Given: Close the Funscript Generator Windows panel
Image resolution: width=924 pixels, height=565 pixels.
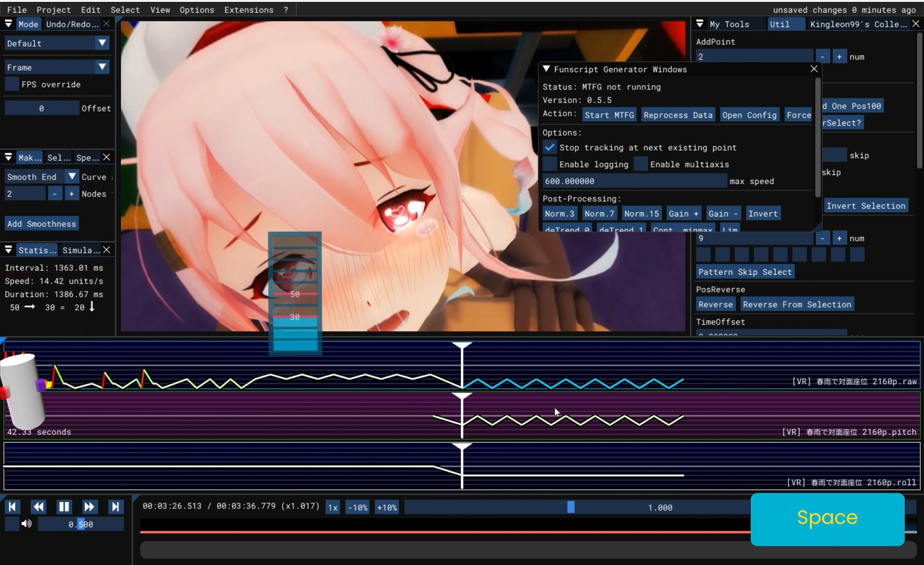Looking at the screenshot, I should [814, 69].
